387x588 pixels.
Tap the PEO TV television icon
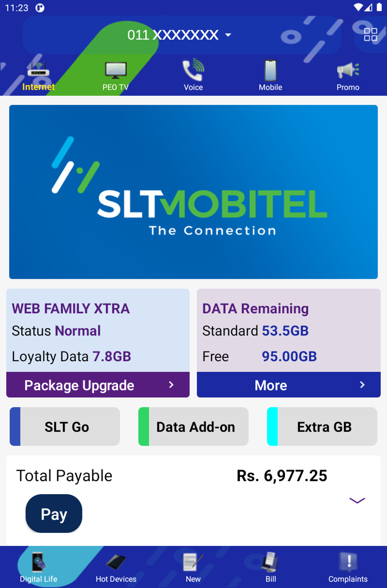point(116,71)
